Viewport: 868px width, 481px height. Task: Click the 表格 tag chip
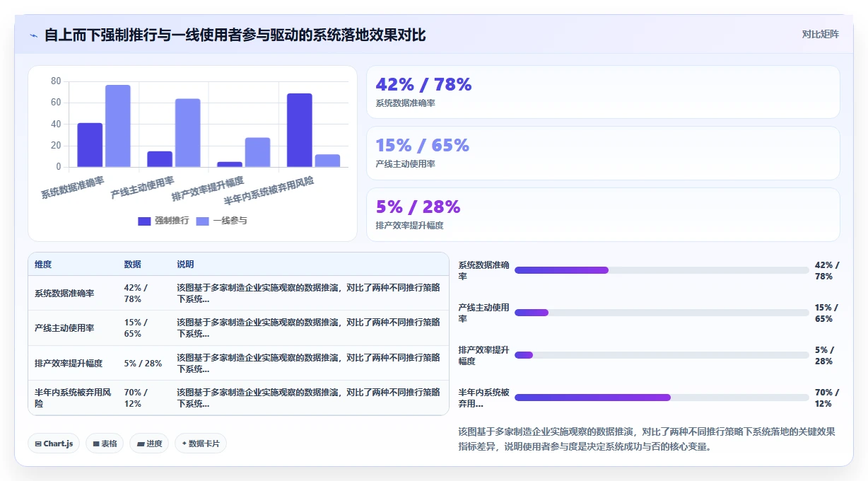pyautogui.click(x=105, y=444)
